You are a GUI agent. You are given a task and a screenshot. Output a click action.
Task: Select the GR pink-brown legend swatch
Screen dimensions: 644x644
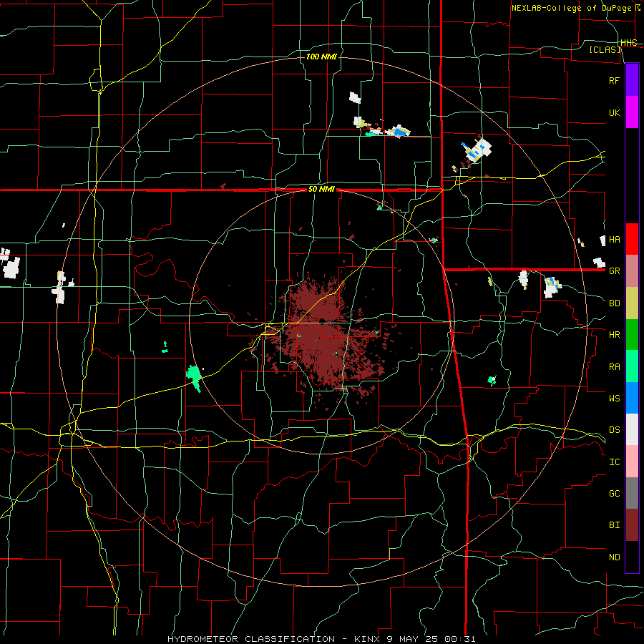(x=632, y=271)
